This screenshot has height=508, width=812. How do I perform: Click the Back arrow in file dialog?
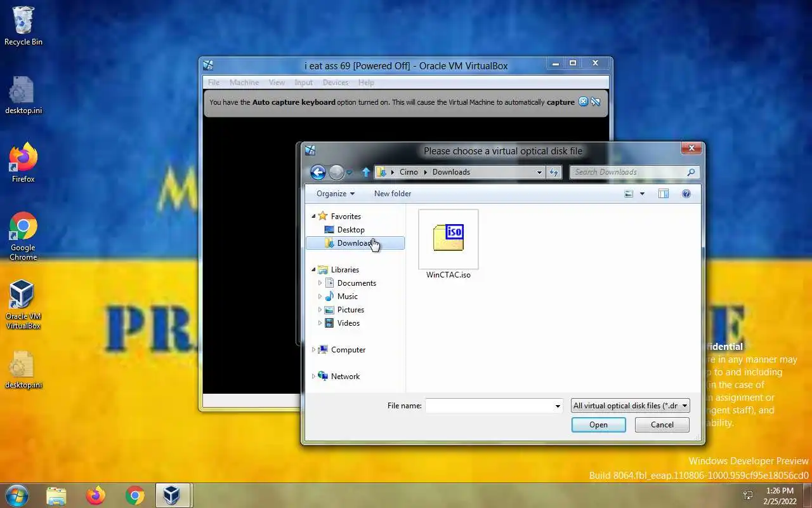tap(318, 172)
